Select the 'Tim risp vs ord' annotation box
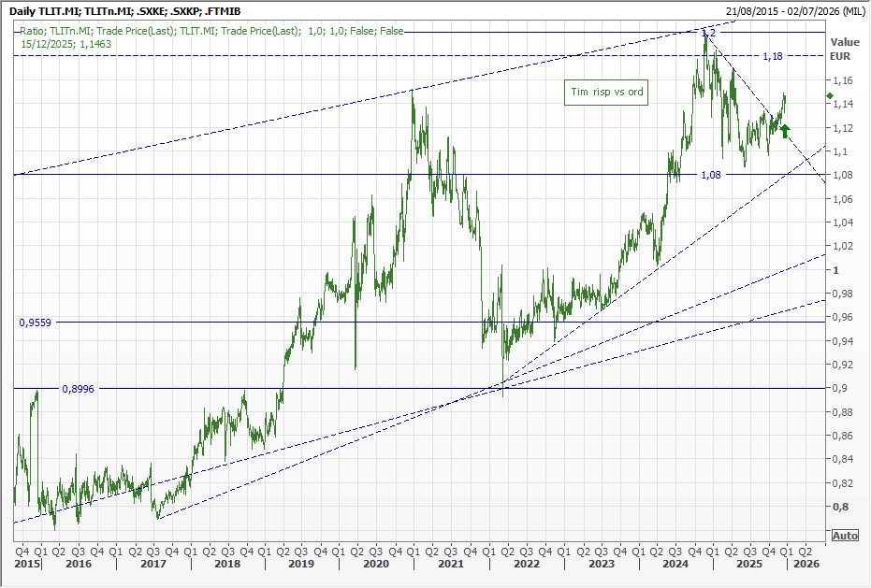Screen dimensions: 871x588 pos(608,92)
